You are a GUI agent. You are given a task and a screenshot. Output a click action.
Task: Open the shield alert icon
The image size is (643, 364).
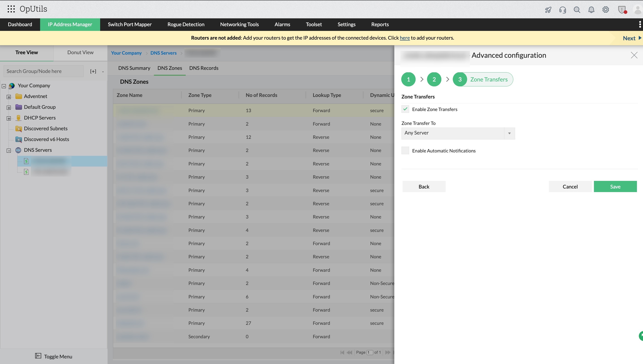coord(621,10)
